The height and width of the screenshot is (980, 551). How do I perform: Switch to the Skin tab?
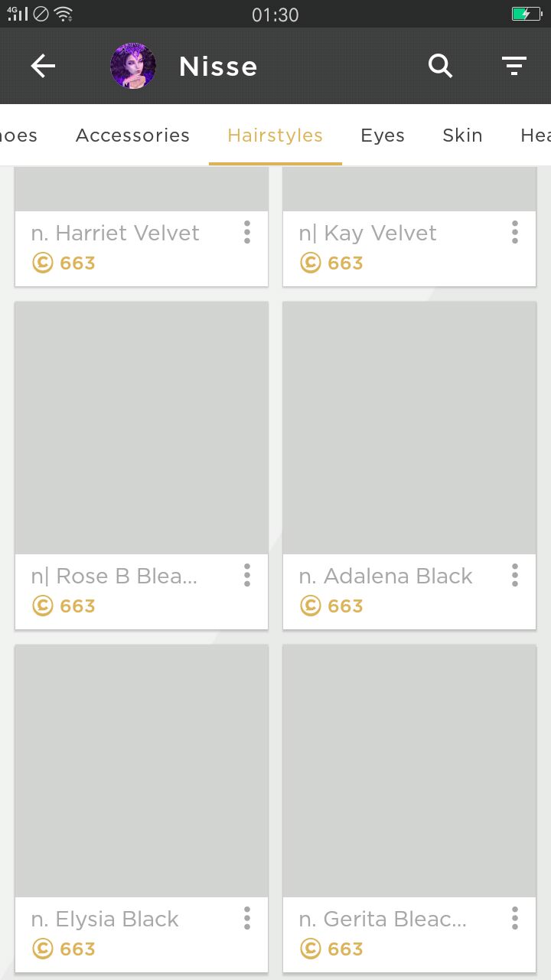pyautogui.click(x=462, y=136)
